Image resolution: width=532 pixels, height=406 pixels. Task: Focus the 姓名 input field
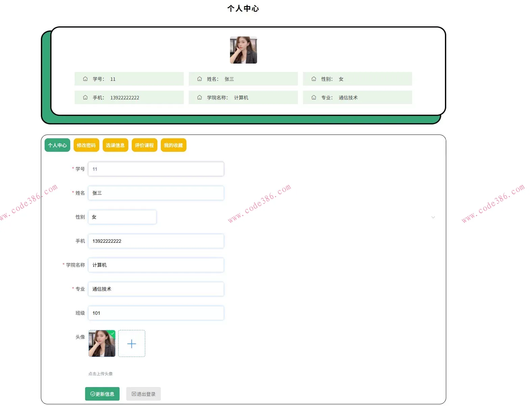coord(156,193)
